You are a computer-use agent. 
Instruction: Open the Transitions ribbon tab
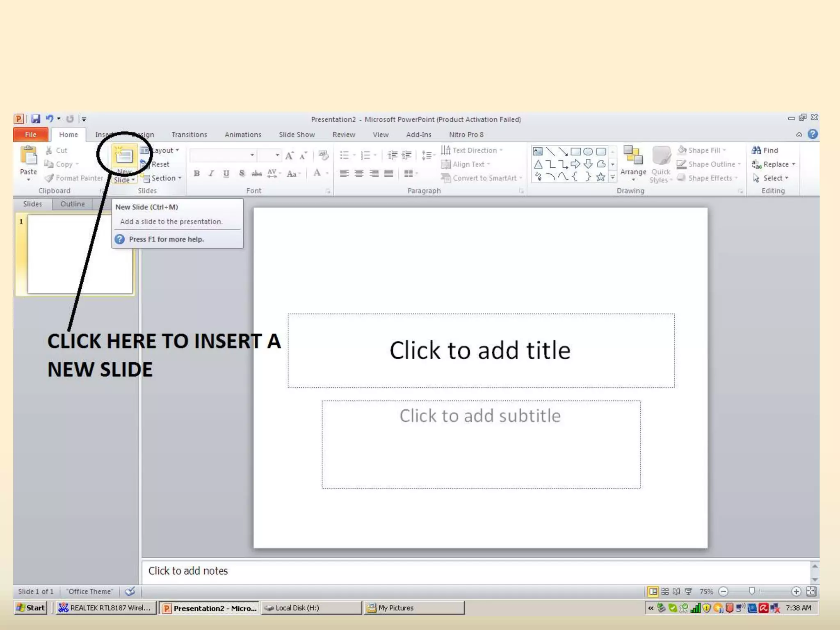click(x=189, y=135)
